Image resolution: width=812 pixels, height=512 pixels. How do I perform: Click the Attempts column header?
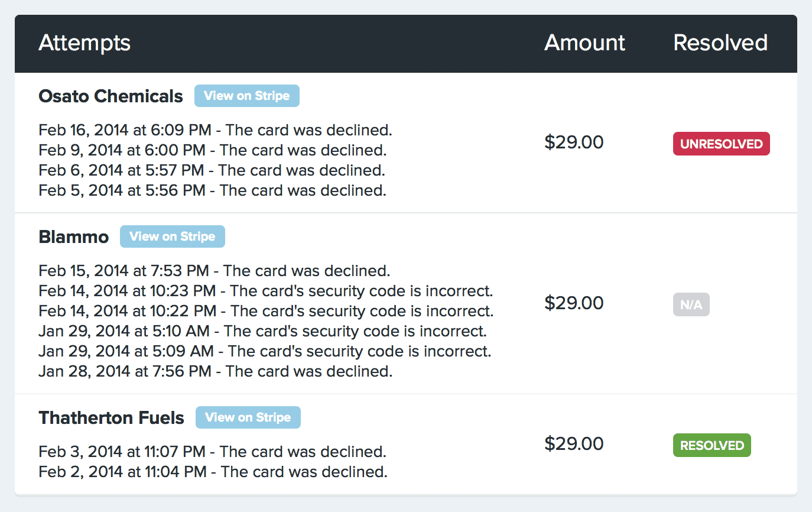[85, 43]
